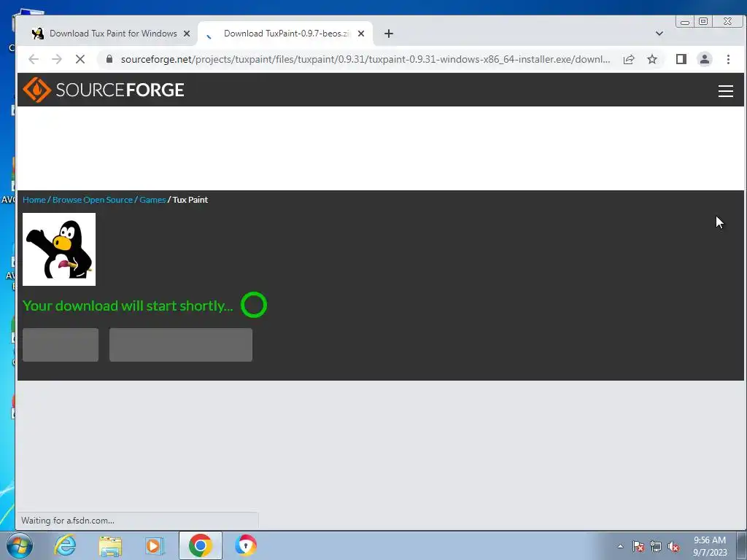Open the Action Center flag icon
Viewport: 747px width, 560px height.
click(638, 546)
